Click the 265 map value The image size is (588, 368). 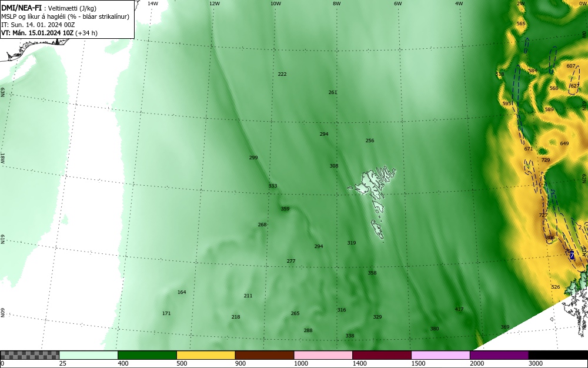(x=295, y=313)
